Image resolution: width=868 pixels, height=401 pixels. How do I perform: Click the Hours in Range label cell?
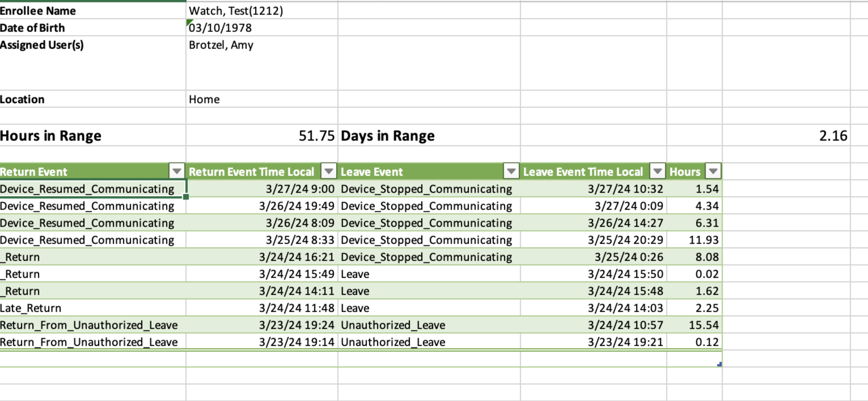coord(92,136)
